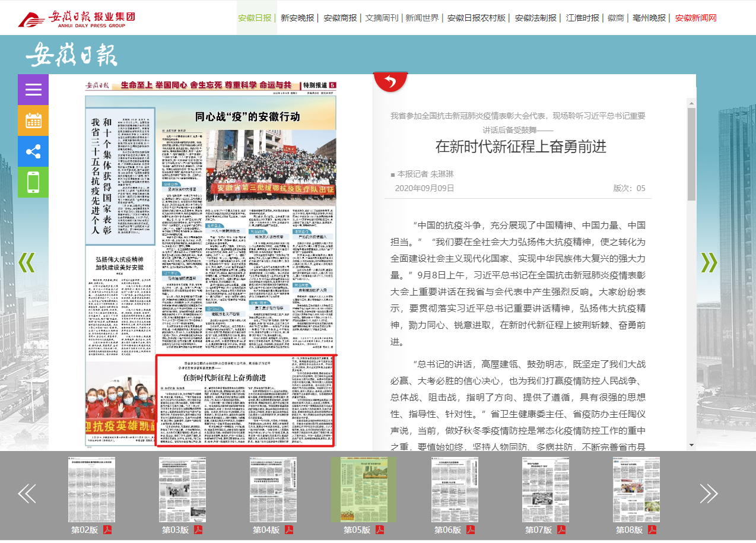Click the red-outlined article on newspaper page
The width and height of the screenshot is (756, 543).
tap(246, 401)
